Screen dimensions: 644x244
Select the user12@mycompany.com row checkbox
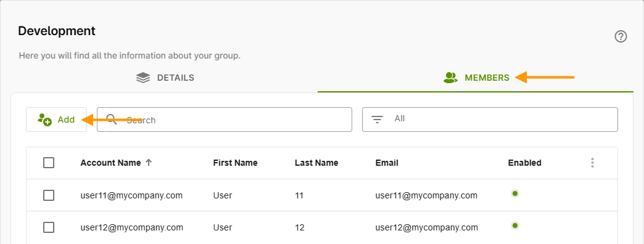[x=49, y=227]
